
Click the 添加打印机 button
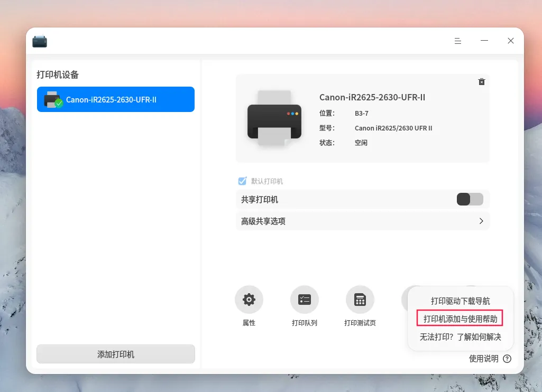pyautogui.click(x=116, y=354)
